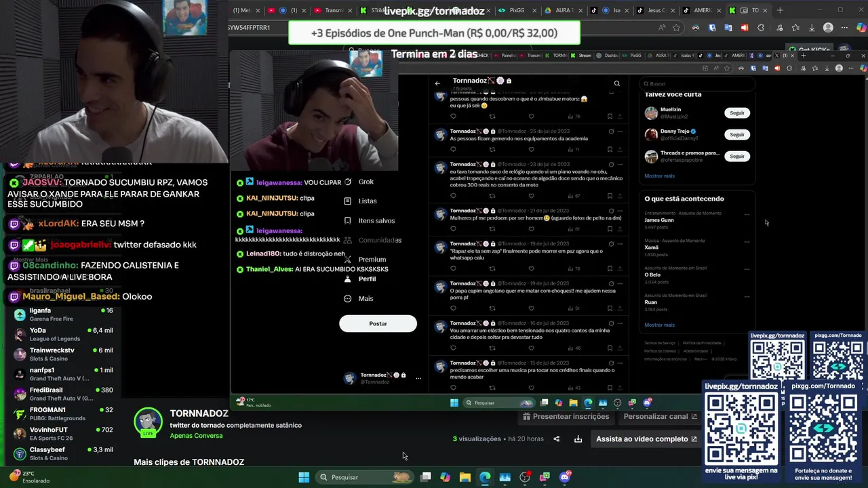Open Windows Start on the bottom taskbar
Image resolution: width=868 pixels, height=488 pixels.
[x=304, y=477]
